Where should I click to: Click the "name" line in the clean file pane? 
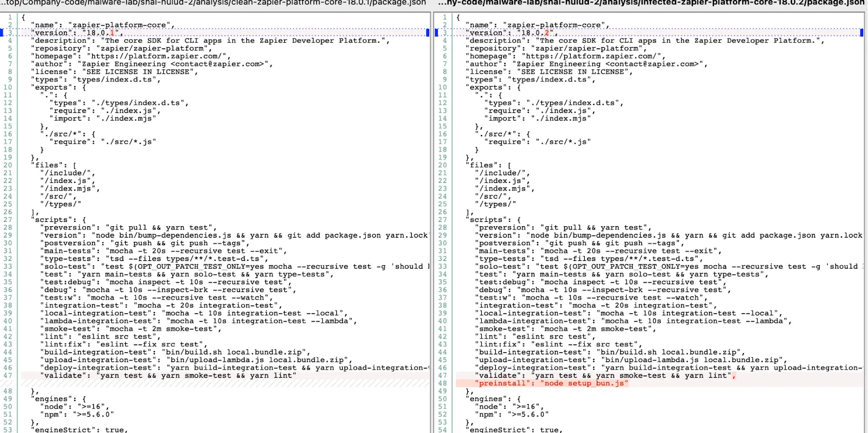click(103, 25)
